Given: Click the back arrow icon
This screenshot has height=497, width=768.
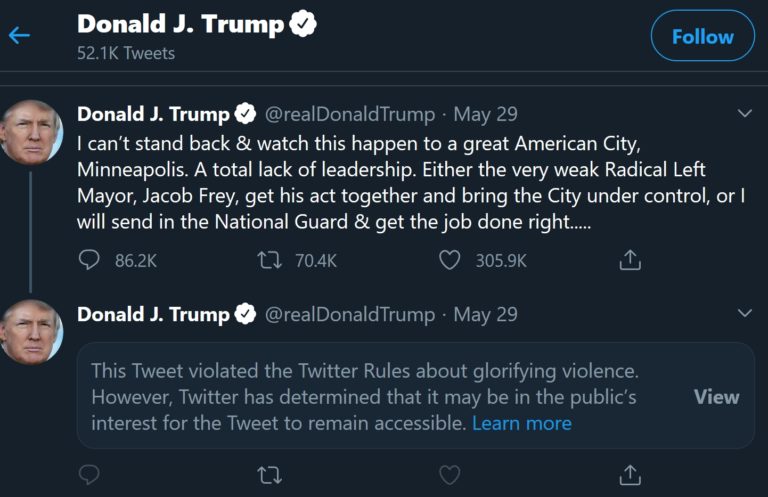Looking at the screenshot, I should coord(19,36).
